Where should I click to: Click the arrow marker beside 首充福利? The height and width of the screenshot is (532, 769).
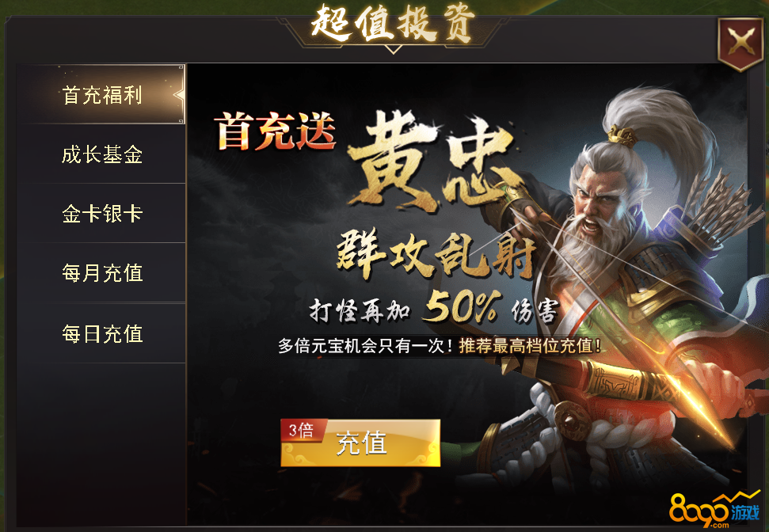pyautogui.click(x=179, y=94)
